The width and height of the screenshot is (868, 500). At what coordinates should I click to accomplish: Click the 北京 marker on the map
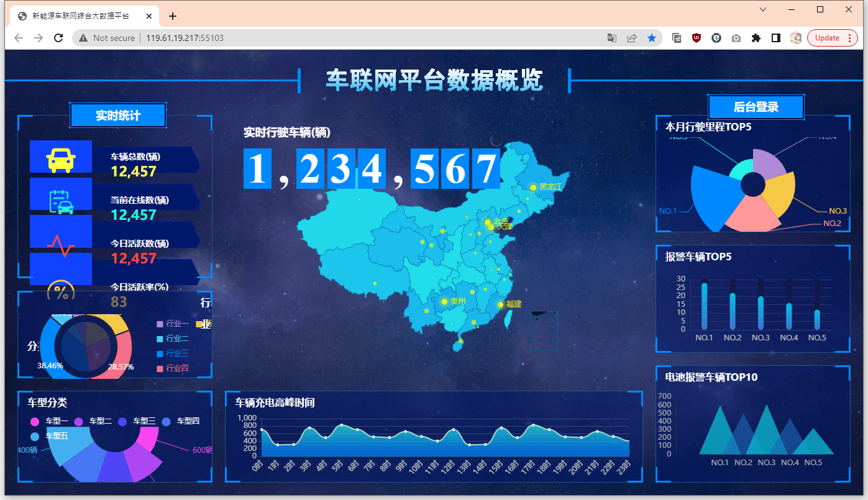tap(488, 222)
